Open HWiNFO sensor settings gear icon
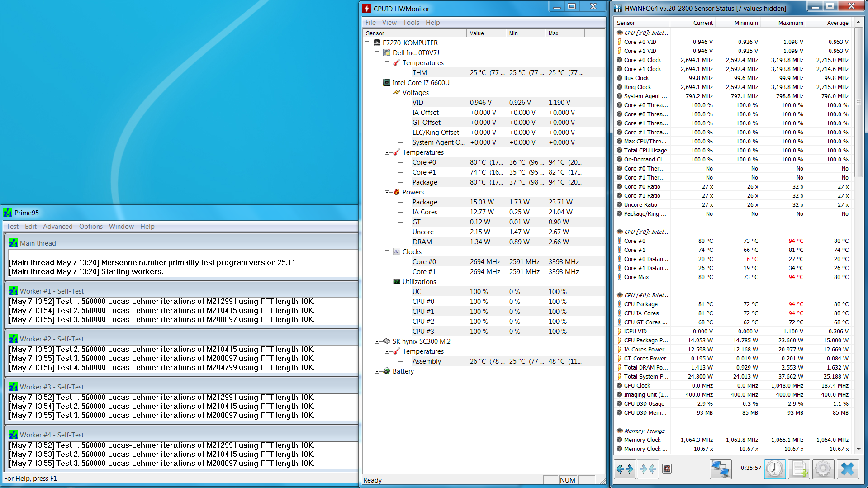Image resolution: width=868 pixels, height=488 pixels. point(823,469)
